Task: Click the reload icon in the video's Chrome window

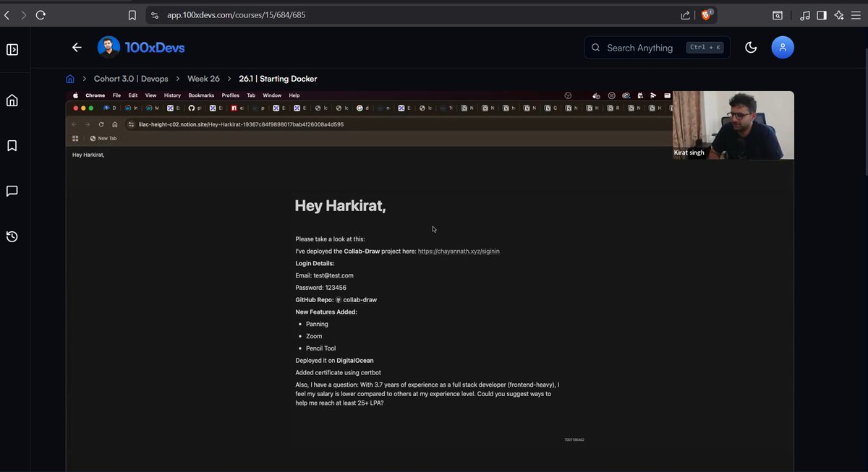Action: pyautogui.click(x=101, y=124)
